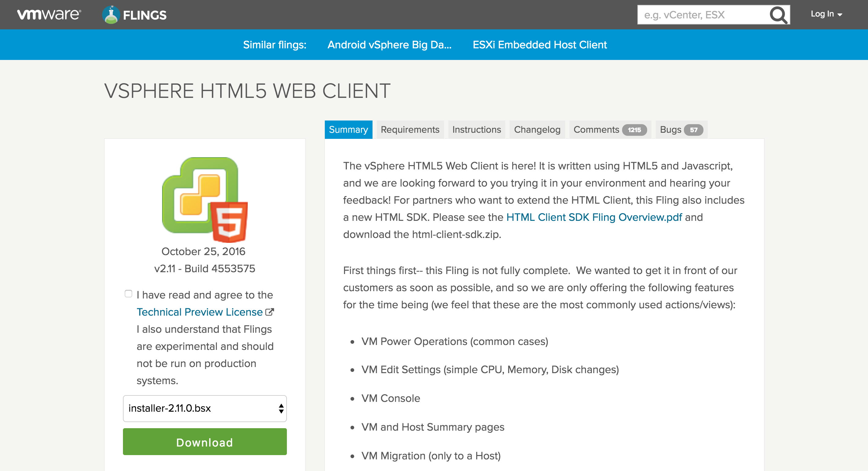This screenshot has width=868, height=471.
Task: Click the external link icon beside Technical Preview License
Action: [x=269, y=312]
